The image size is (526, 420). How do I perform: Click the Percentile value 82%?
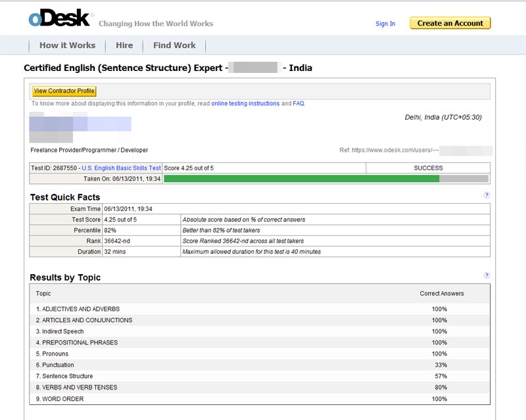point(110,231)
